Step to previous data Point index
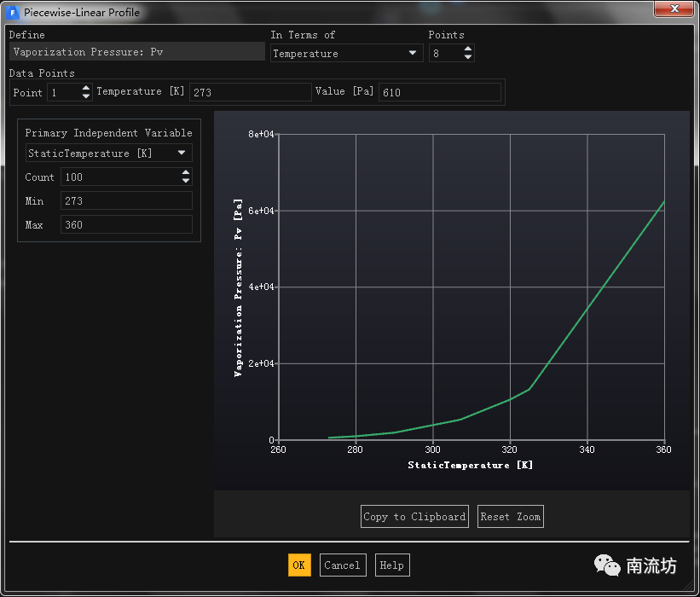 86,96
